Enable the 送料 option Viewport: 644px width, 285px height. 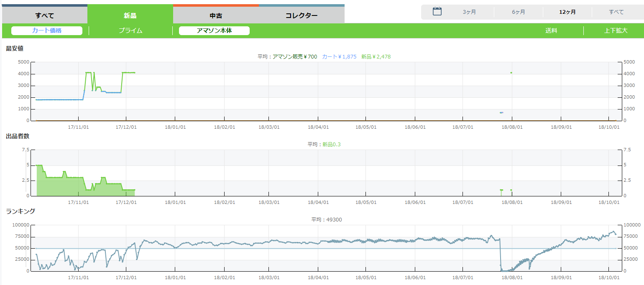(x=551, y=31)
